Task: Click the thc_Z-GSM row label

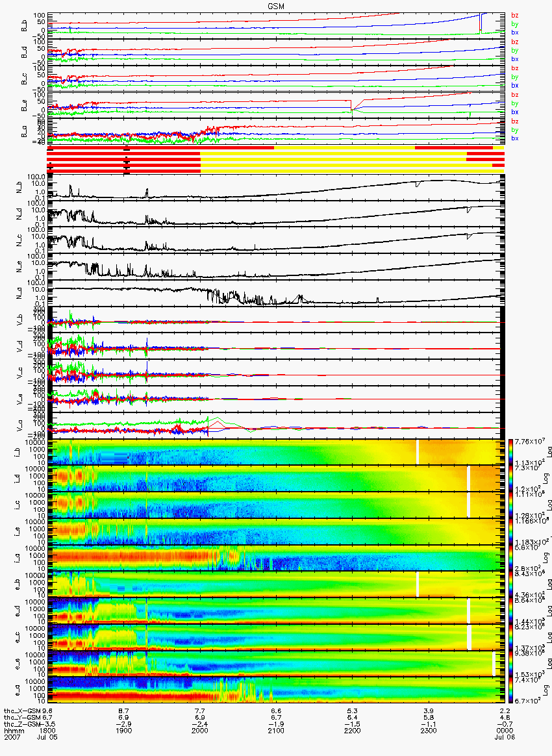Action: [x=22, y=724]
